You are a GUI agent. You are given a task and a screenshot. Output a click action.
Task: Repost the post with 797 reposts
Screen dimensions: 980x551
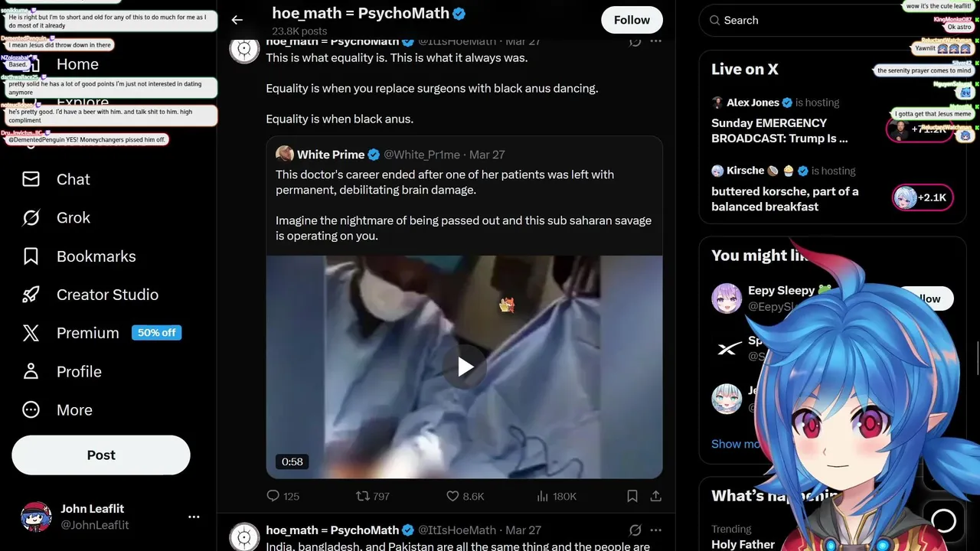pos(373,496)
